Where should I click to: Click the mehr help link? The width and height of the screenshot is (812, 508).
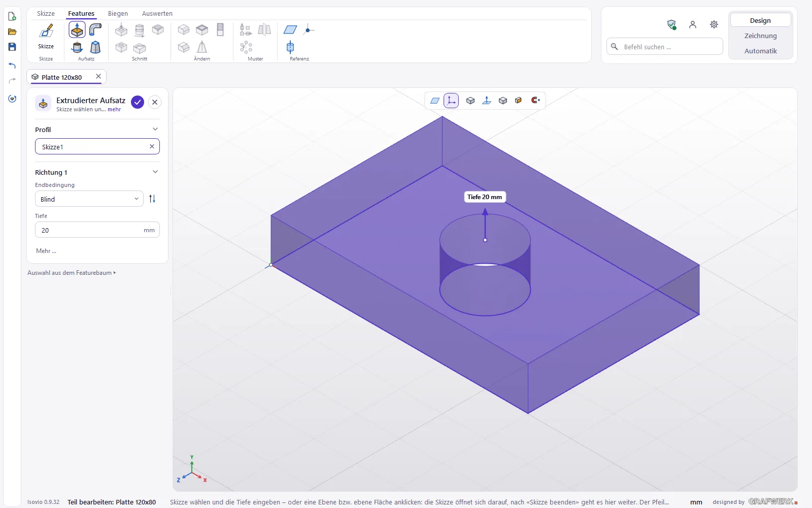114,110
